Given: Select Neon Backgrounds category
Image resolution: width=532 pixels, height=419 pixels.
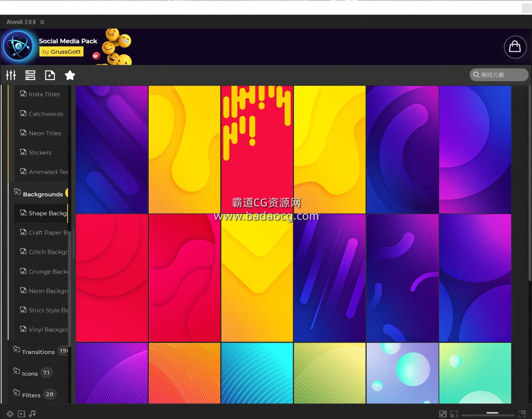Looking at the screenshot, I should point(41,291).
